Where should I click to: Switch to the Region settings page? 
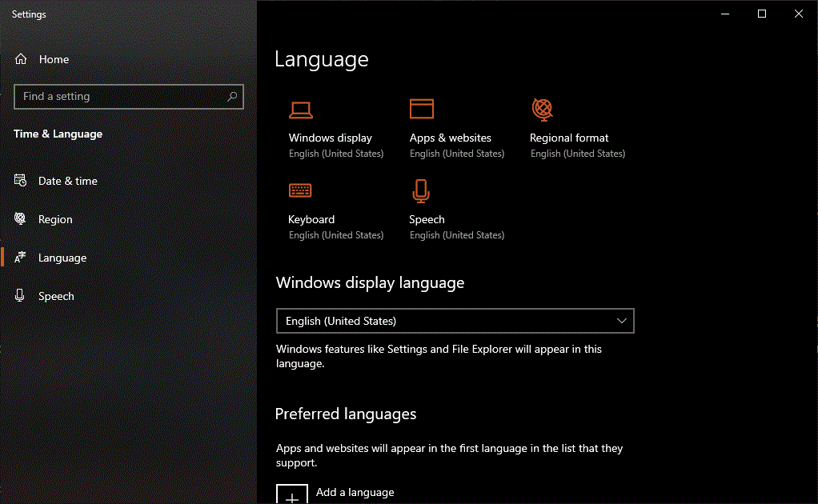click(x=56, y=218)
